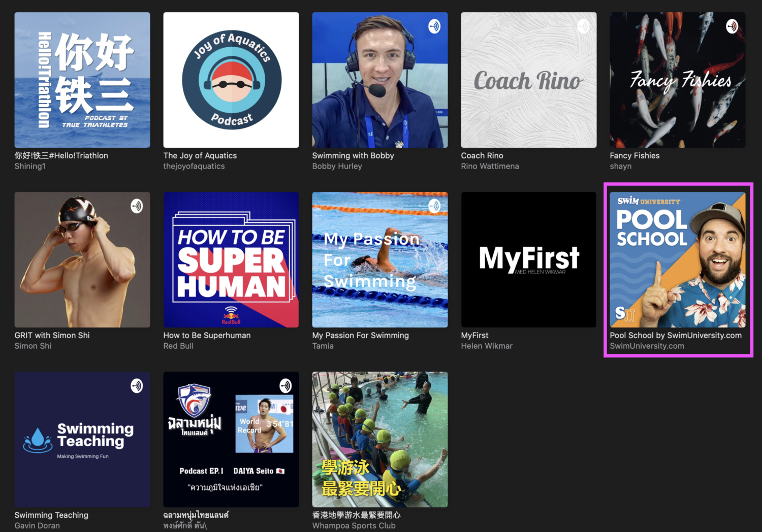762x532 pixels.
Task: Click Anchor badge on Swimming Teaching cover
Action: [137, 386]
